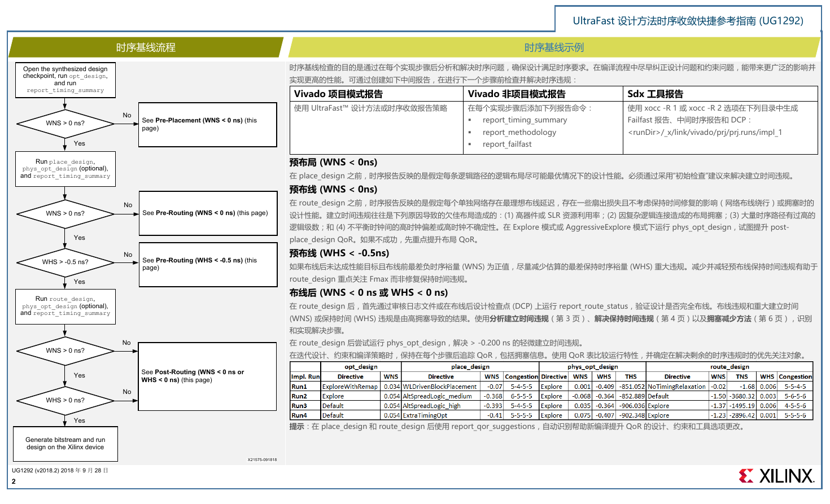Click the 'WHS > -0.5 ns?' decision diamond

[x=65, y=262]
